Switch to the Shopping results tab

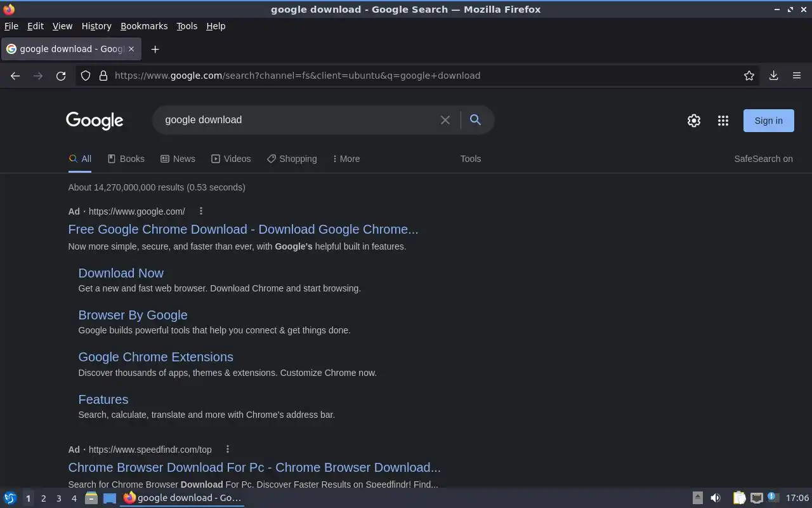pyautogui.click(x=292, y=159)
